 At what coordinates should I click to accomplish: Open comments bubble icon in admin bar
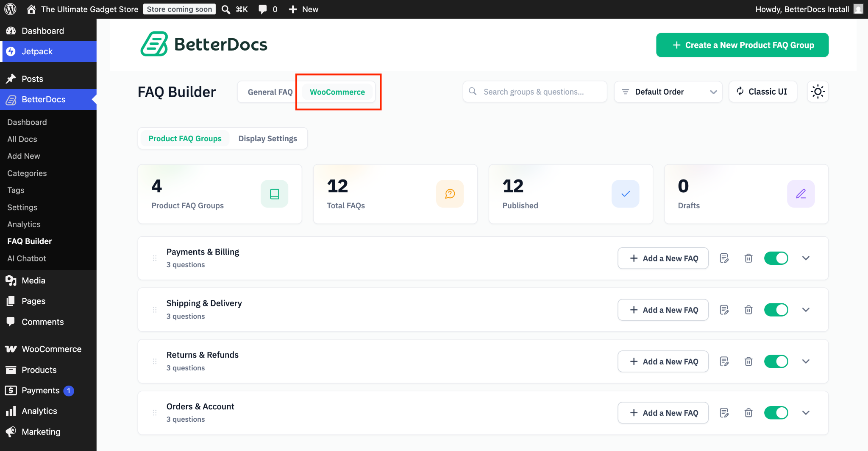(x=263, y=9)
